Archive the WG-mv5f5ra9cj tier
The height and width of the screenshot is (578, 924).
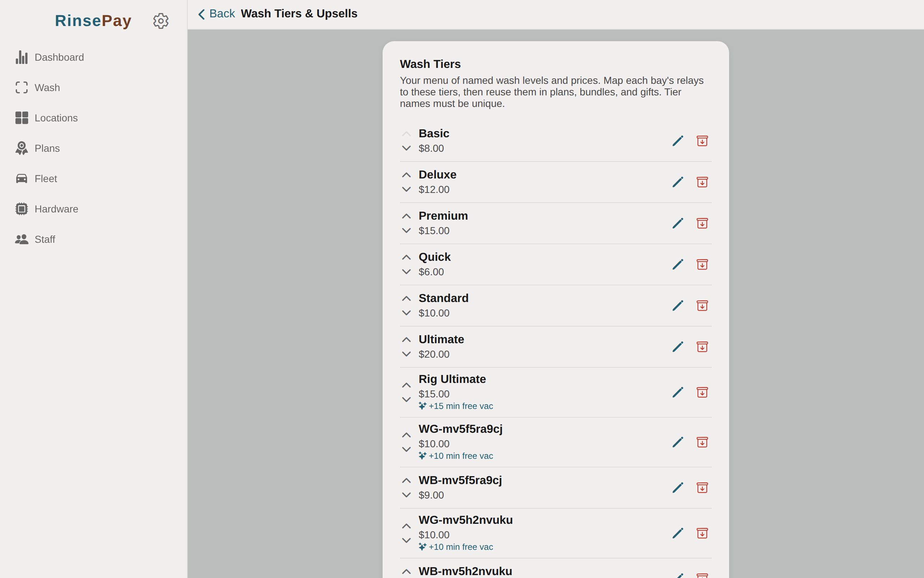coord(702,442)
